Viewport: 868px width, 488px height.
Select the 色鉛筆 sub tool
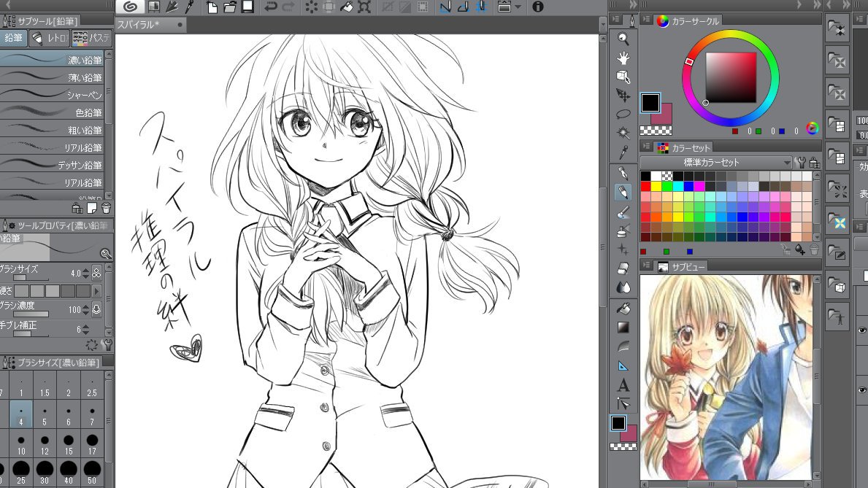coord(52,112)
